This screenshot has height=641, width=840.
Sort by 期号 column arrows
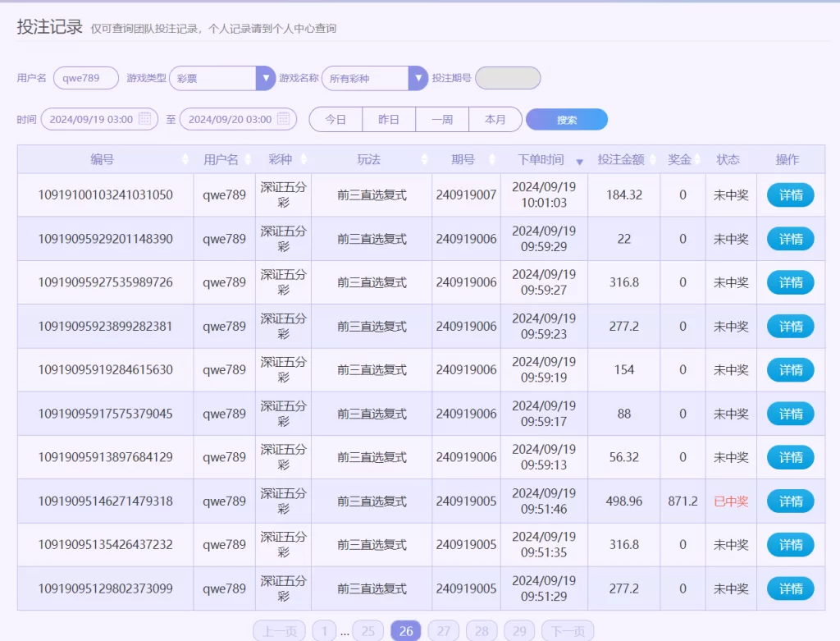[492, 159]
